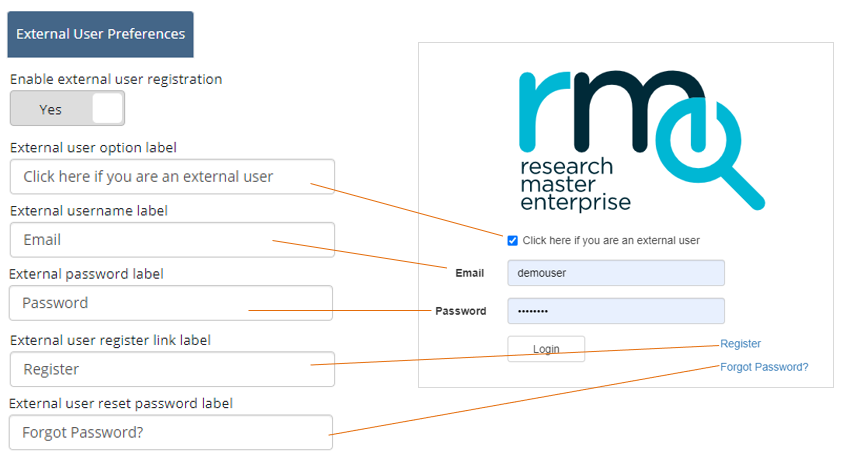Select the bold Password label on login form
The height and width of the screenshot is (460, 846).
[460, 311]
